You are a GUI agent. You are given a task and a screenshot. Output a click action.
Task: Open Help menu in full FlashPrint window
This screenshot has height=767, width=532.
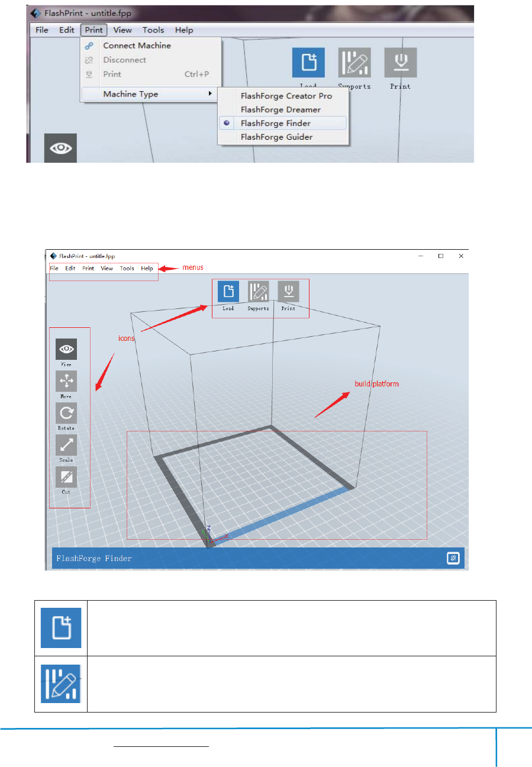147,269
